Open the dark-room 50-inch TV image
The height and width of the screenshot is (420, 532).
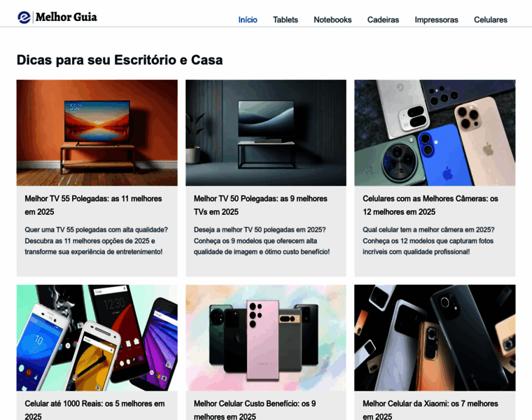(x=266, y=132)
